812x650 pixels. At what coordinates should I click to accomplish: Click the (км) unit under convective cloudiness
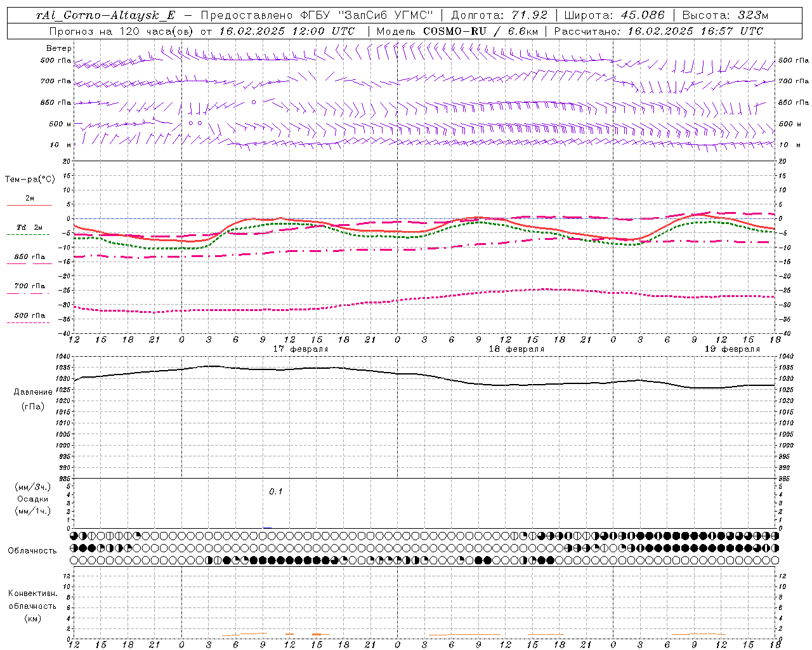(x=33, y=618)
